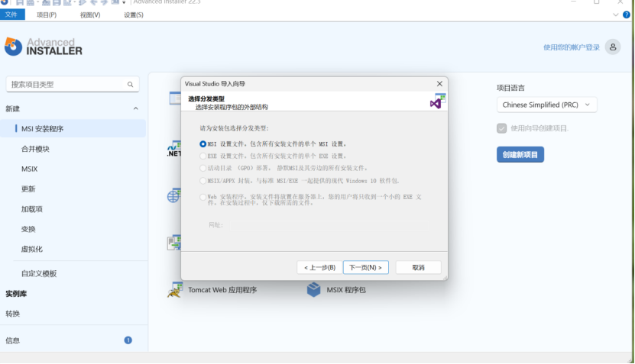Click the 上一步(B) back button

[x=319, y=267]
